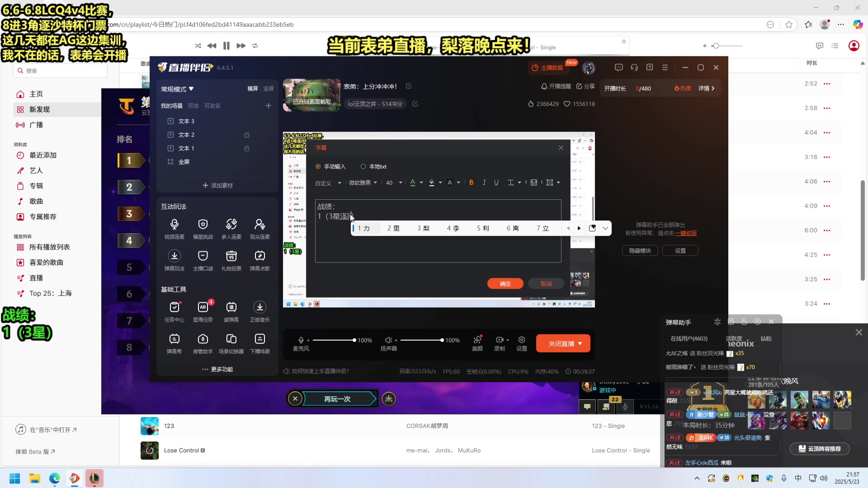Open 弹幕点歌 song request tool
The width and height of the screenshot is (868, 488).
(259, 260)
